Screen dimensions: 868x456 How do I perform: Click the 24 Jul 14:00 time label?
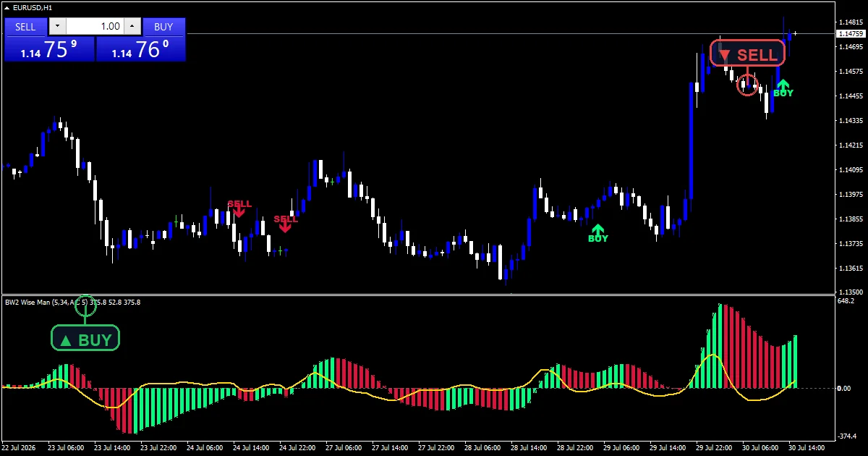[252, 447]
